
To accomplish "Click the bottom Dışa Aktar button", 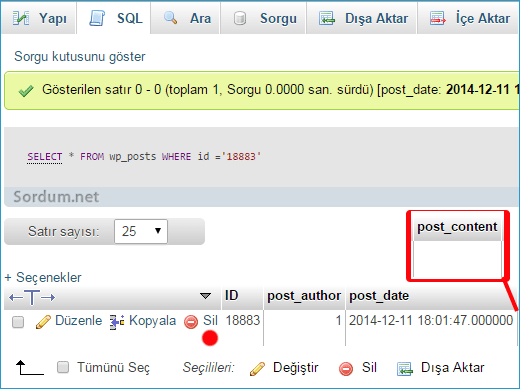I will (x=452, y=367).
